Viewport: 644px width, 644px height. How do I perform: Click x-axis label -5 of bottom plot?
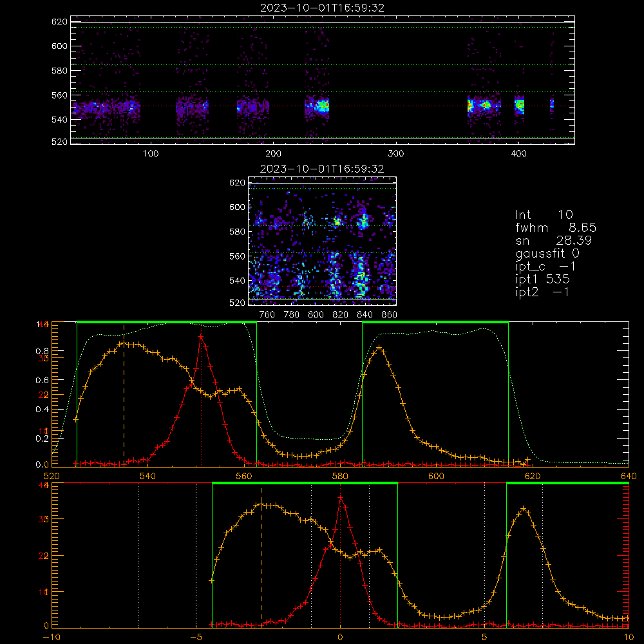[x=196, y=638]
